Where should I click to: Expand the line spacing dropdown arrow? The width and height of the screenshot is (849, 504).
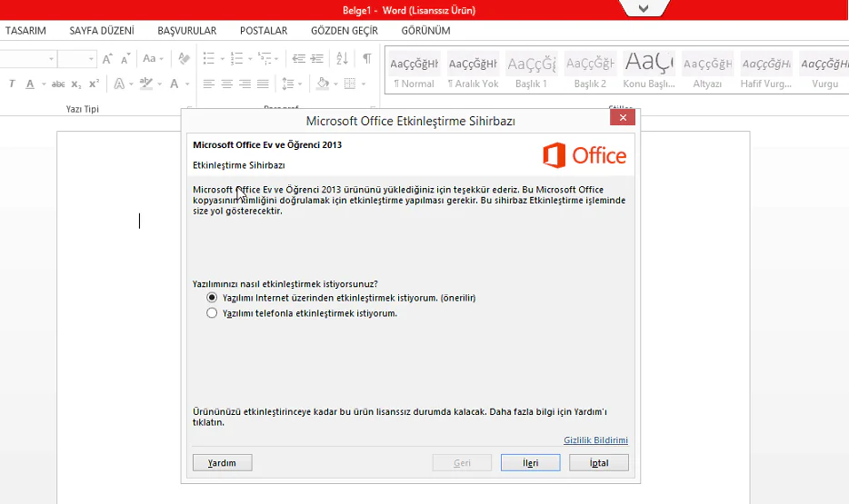(x=300, y=84)
